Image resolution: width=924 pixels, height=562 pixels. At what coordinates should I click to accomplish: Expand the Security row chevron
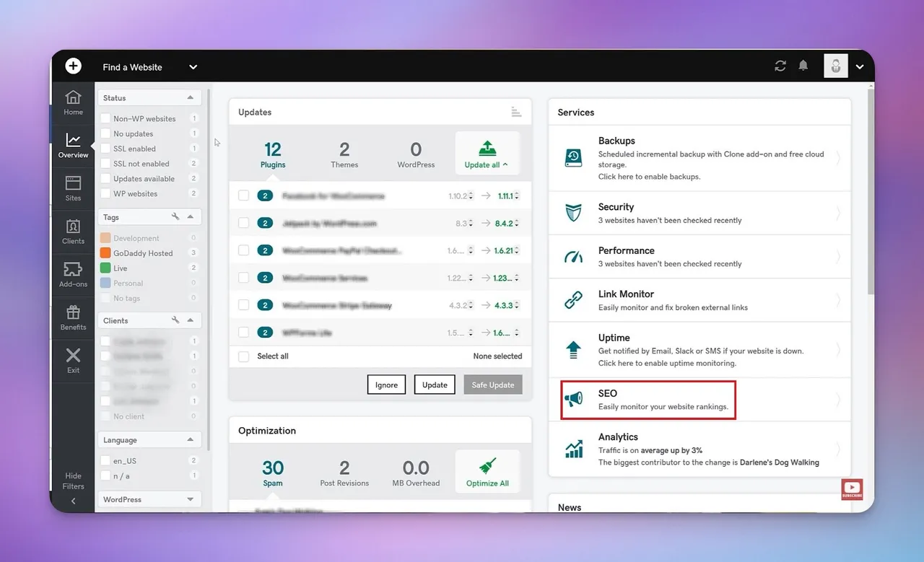pos(838,213)
